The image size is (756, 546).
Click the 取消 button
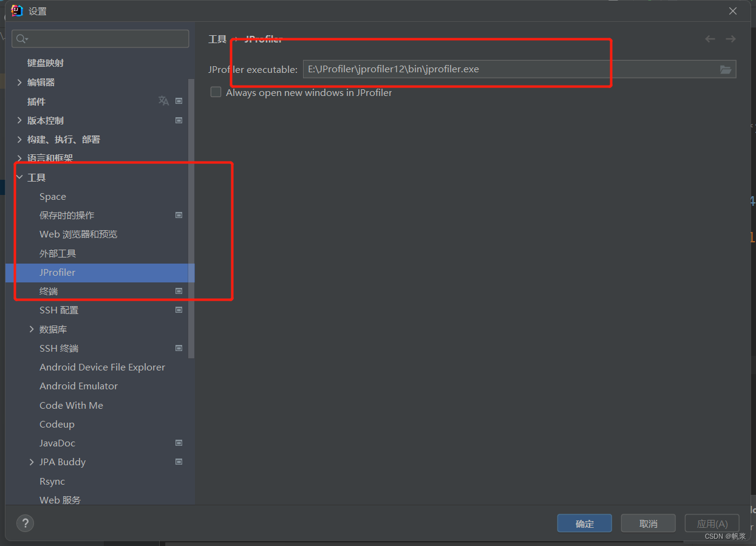coord(648,523)
